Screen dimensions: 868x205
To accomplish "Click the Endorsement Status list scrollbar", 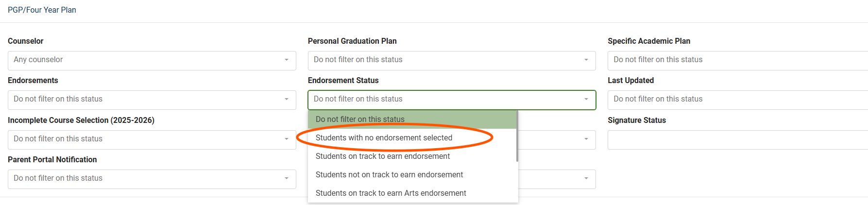I will pos(517,137).
